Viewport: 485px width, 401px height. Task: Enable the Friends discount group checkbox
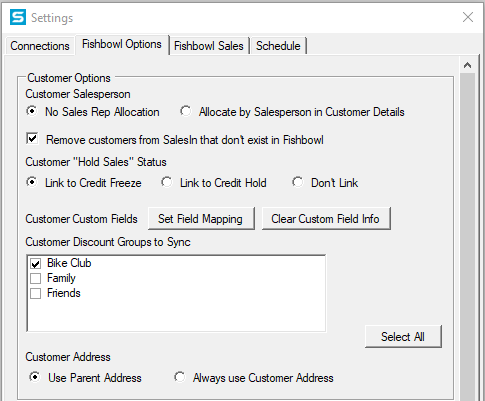36,293
